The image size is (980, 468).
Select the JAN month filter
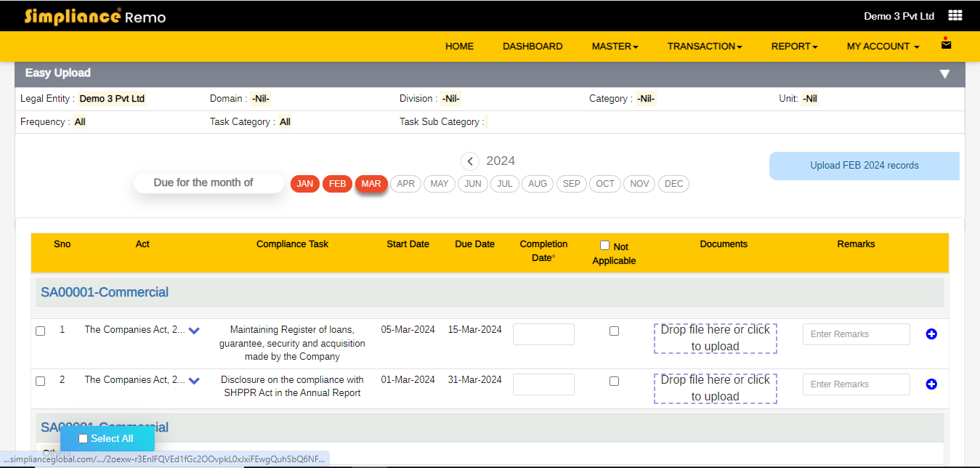pyautogui.click(x=304, y=184)
